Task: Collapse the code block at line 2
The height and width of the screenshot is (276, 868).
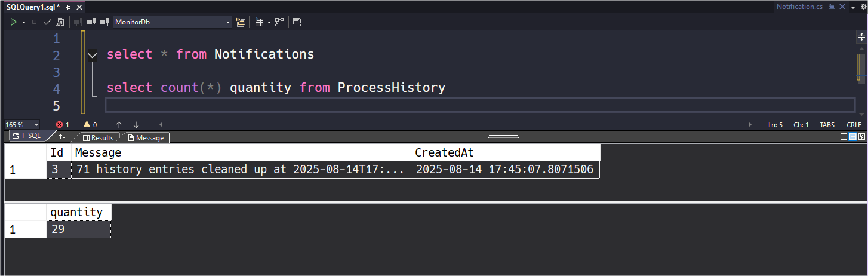Action: click(x=92, y=56)
